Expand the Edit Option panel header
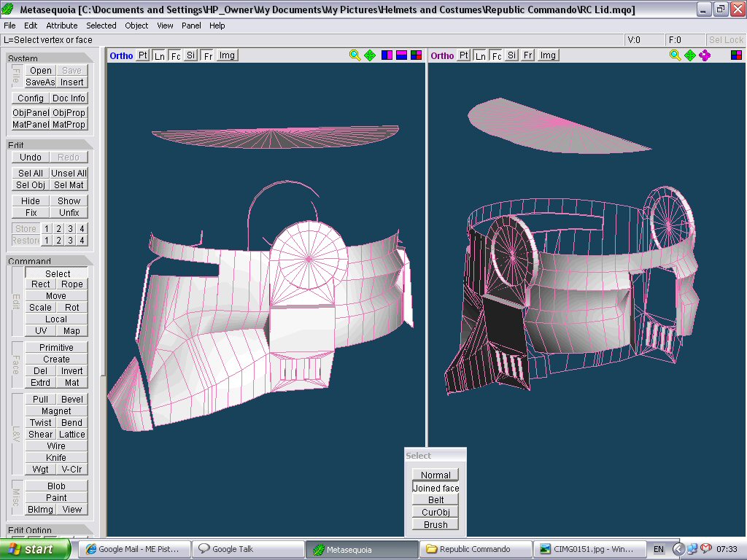The height and width of the screenshot is (560, 747). [x=50, y=529]
